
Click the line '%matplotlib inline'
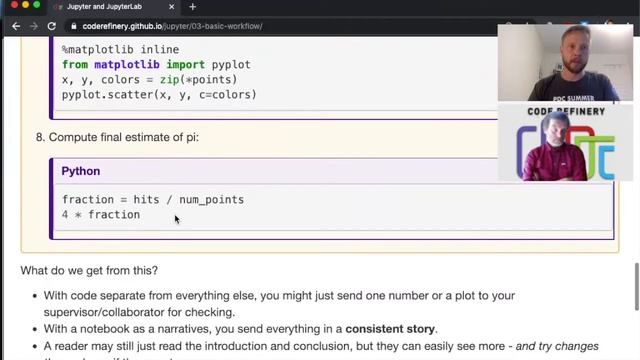point(120,49)
